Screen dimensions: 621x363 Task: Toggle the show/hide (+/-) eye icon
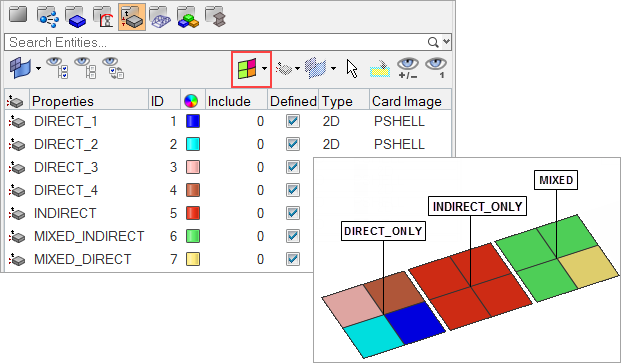point(408,68)
